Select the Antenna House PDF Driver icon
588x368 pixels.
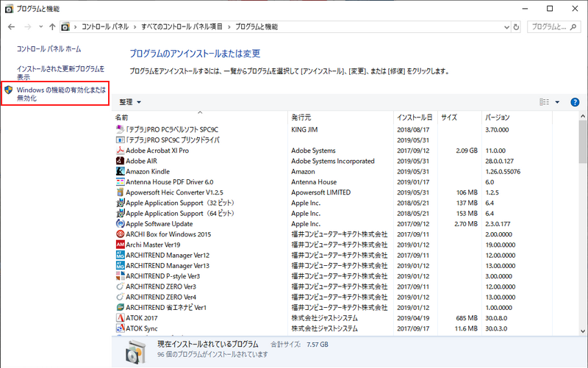coord(120,181)
